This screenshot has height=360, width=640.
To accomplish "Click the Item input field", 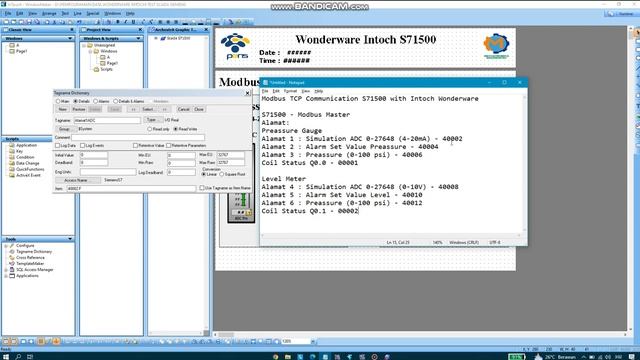I will click(x=131, y=189).
